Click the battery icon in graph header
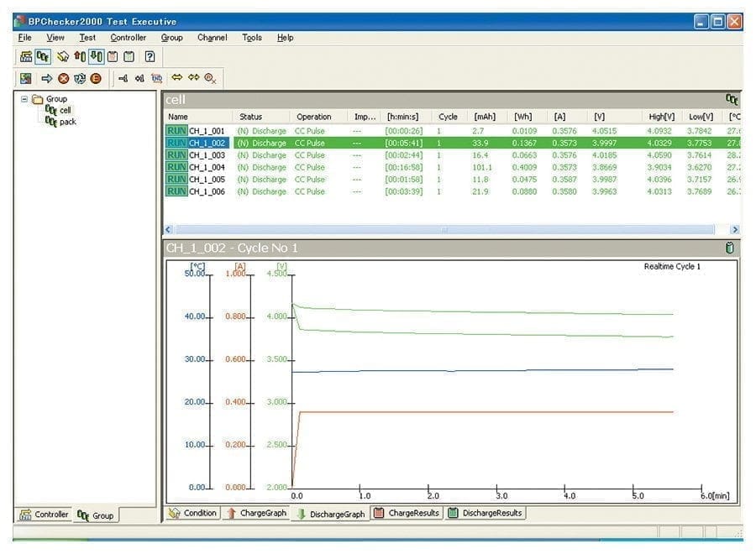756x554 pixels. pyautogui.click(x=729, y=248)
